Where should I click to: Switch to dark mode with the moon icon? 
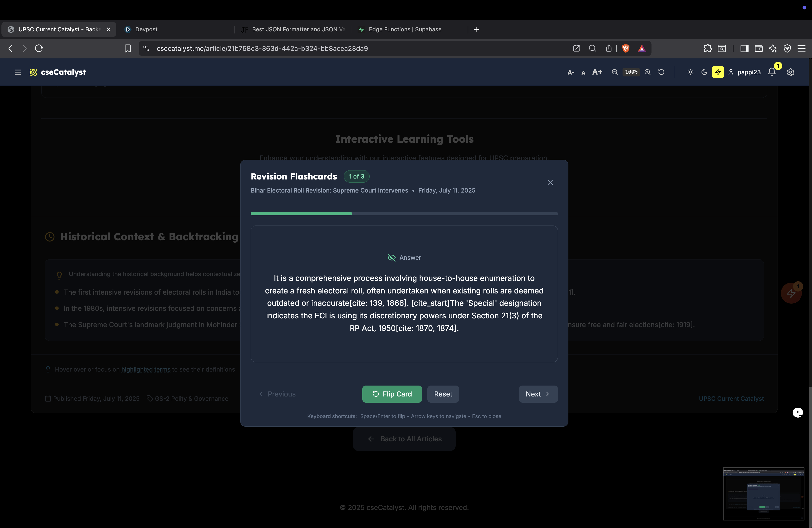(704, 72)
